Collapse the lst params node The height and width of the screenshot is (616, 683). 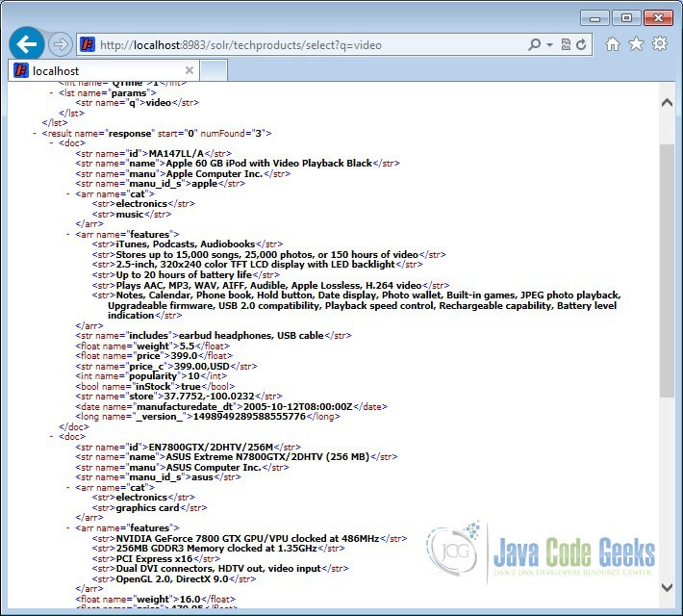[x=51, y=92]
